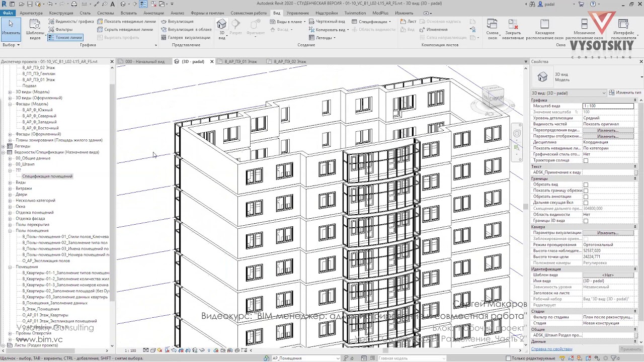
Task: Toggle Траектория солнца checkbox
Action: coord(586,161)
